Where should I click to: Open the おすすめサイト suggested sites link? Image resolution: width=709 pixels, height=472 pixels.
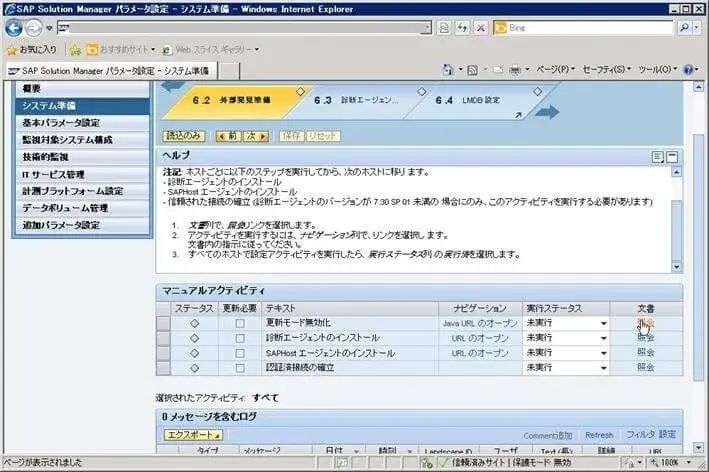[x=121, y=49]
